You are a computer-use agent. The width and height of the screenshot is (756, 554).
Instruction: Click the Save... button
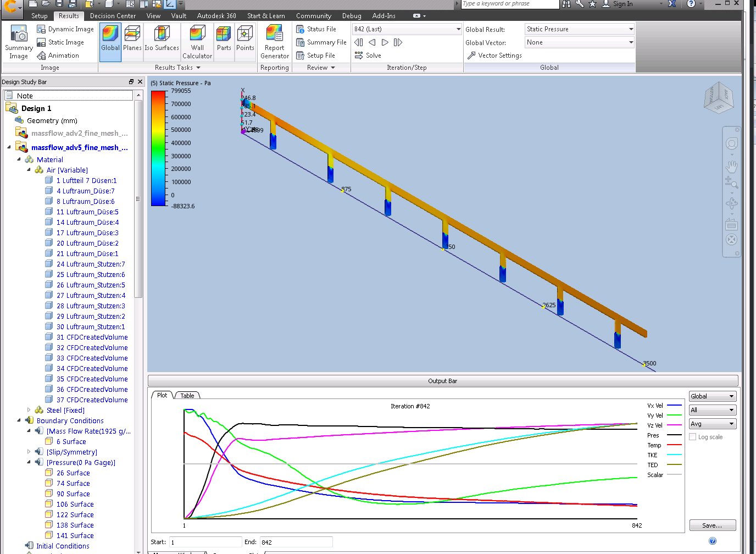click(x=713, y=525)
